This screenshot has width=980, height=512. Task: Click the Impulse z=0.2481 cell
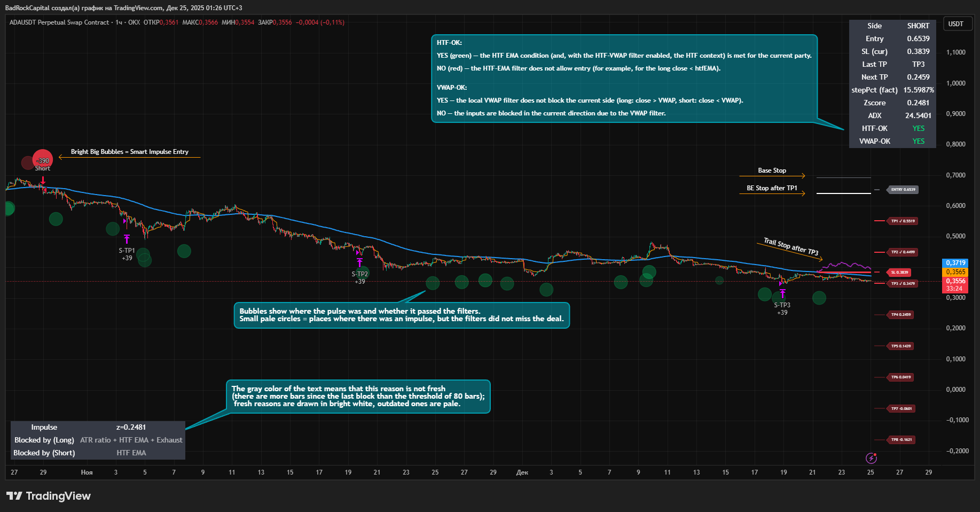coord(131,427)
